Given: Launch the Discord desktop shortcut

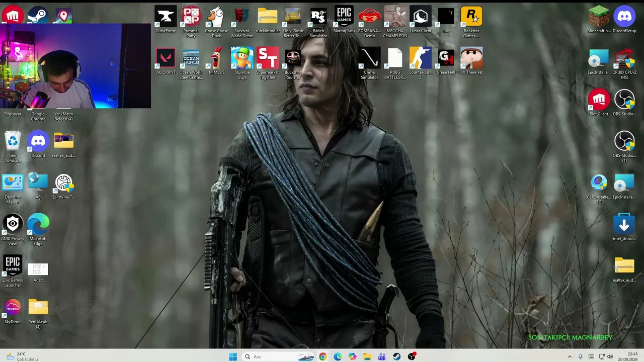Looking at the screenshot, I should tap(38, 145).
